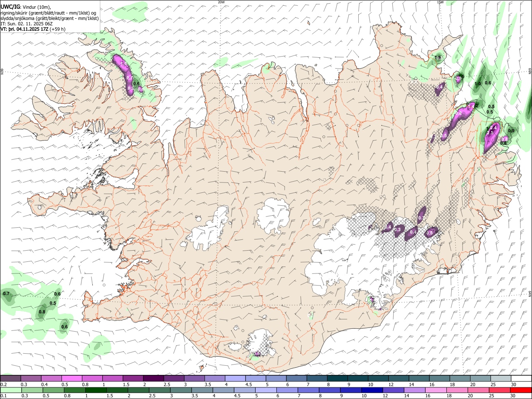Click the 2.5 snow value in the east
This screenshot has height=399, width=532.
coord(490,132)
